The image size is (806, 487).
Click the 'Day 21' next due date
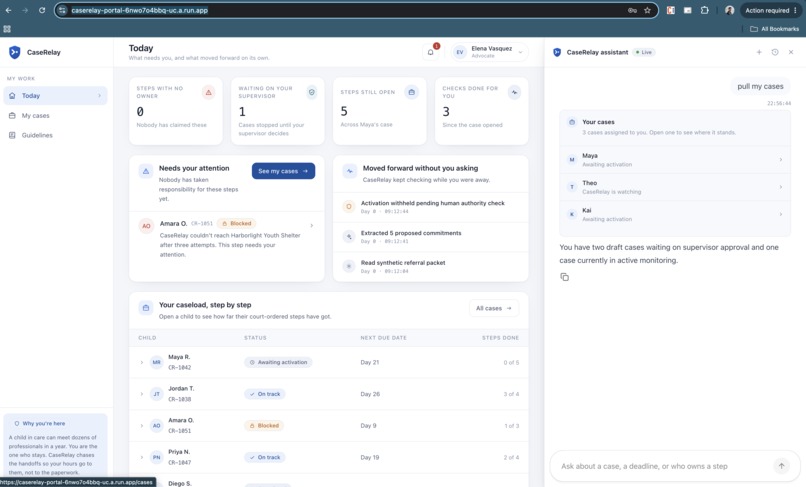(x=370, y=363)
